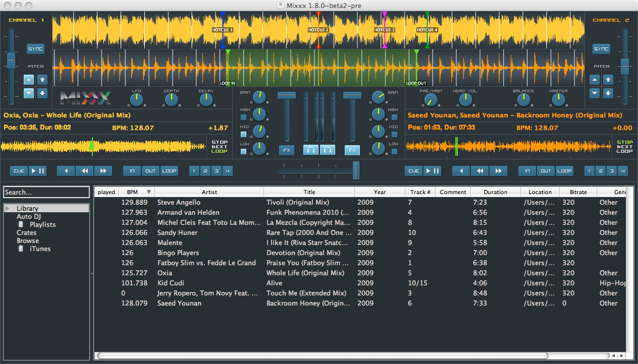
Task: Trigger hotcue 2 on Channel 2
Action: click(601, 171)
